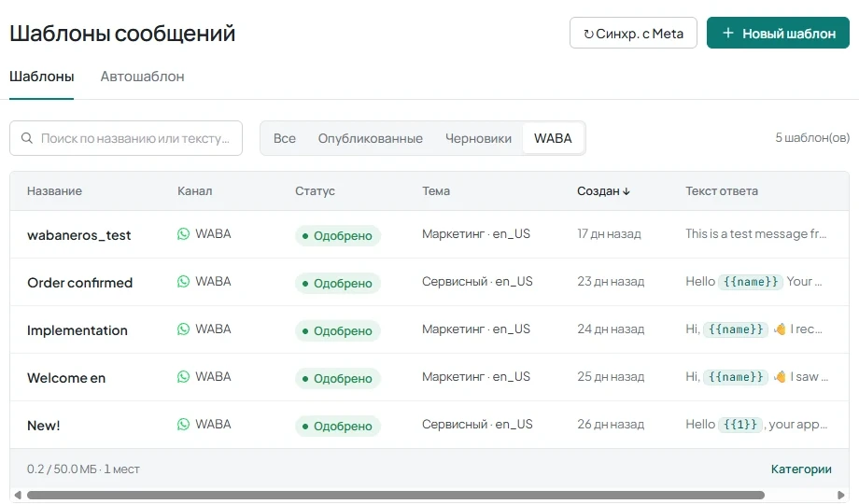Focus the template search field
This screenshot has width=859, height=504.
(126, 138)
